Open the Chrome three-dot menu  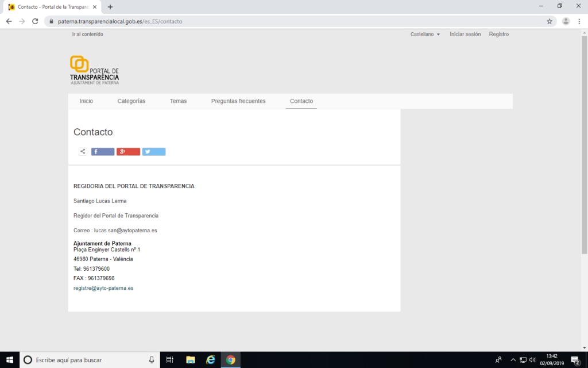pyautogui.click(x=579, y=21)
